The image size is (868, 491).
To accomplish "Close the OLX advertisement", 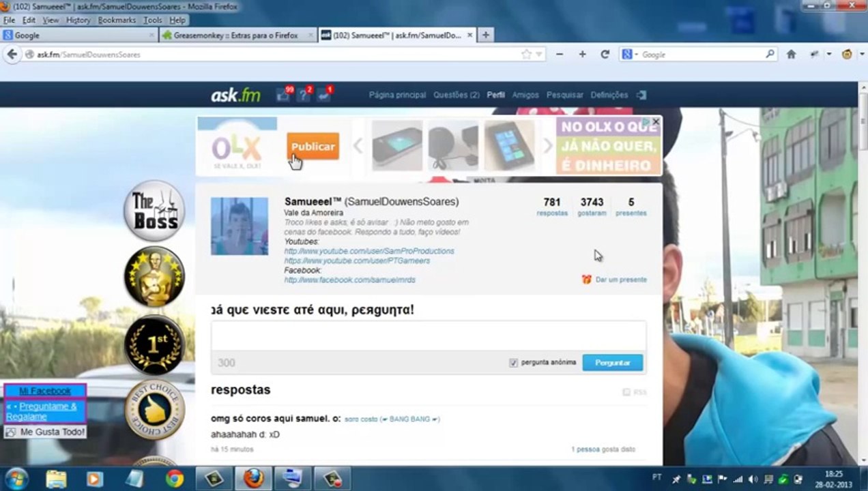I will [x=656, y=121].
